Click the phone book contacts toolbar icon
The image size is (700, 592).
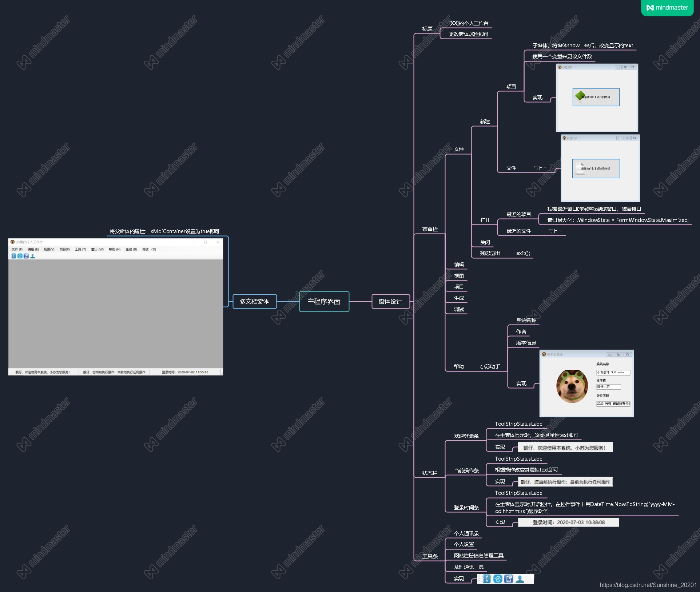coord(487,579)
